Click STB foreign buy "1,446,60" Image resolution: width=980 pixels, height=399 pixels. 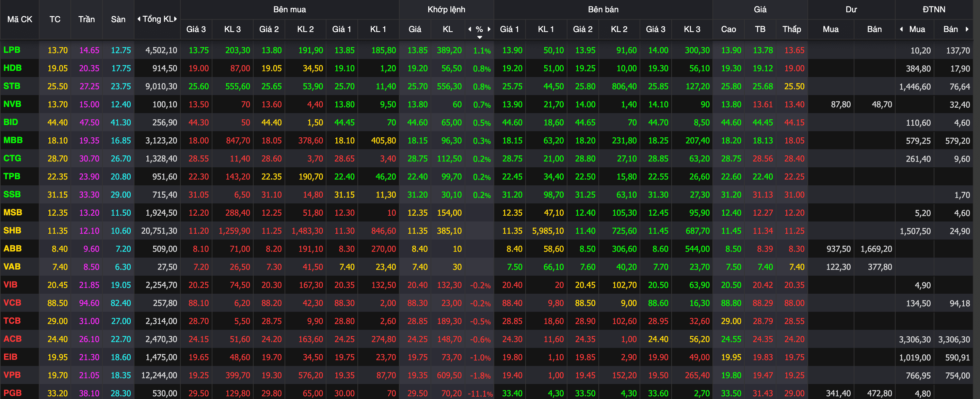(x=915, y=87)
